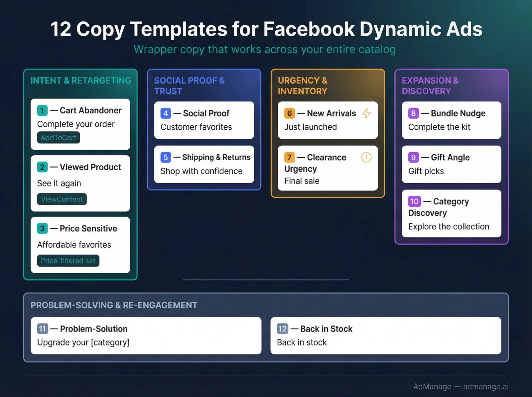
Task: Click the "Shop with confidence" text
Action: [201, 171]
